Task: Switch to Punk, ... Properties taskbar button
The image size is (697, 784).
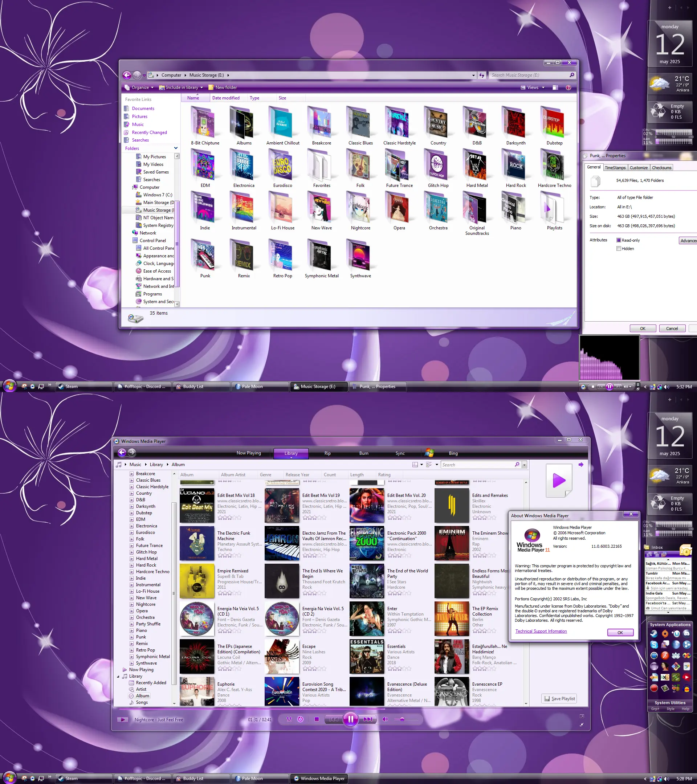Action: point(378,386)
